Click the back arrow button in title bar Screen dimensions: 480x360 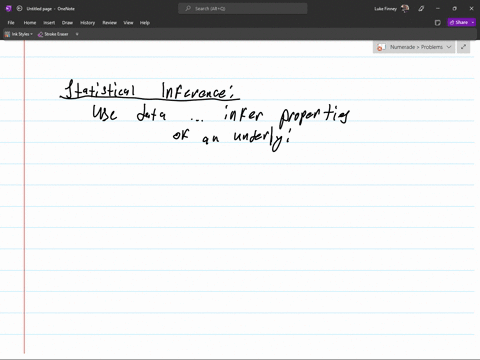point(19,9)
